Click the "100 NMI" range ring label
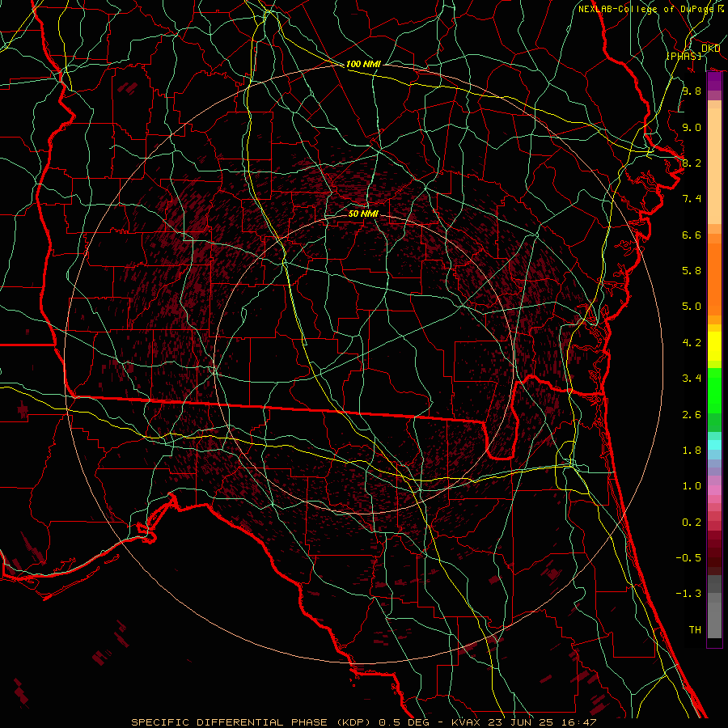 363,64
